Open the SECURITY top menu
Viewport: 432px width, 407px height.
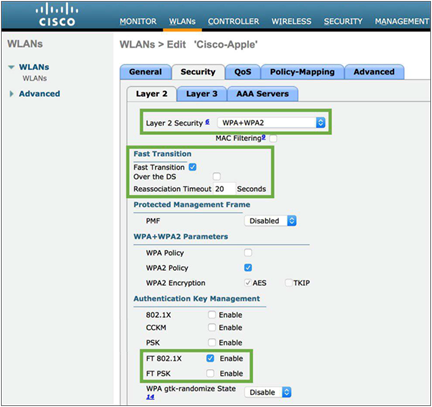coord(343,21)
